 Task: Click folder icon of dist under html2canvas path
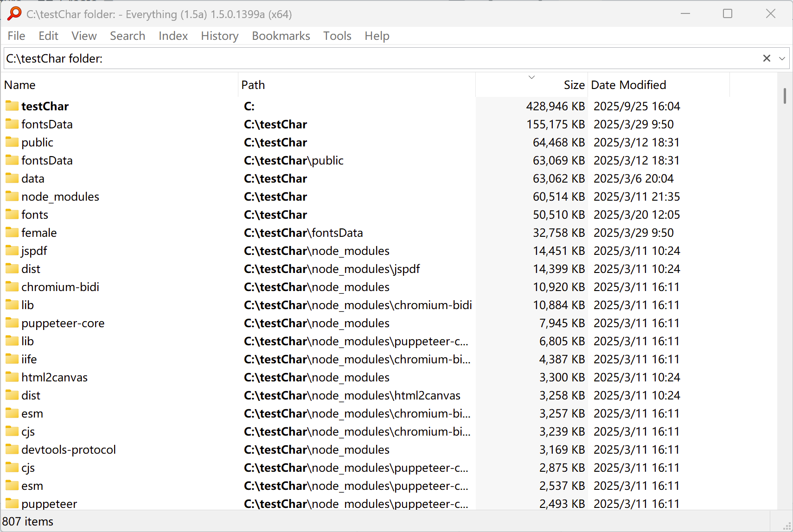pyautogui.click(x=12, y=395)
